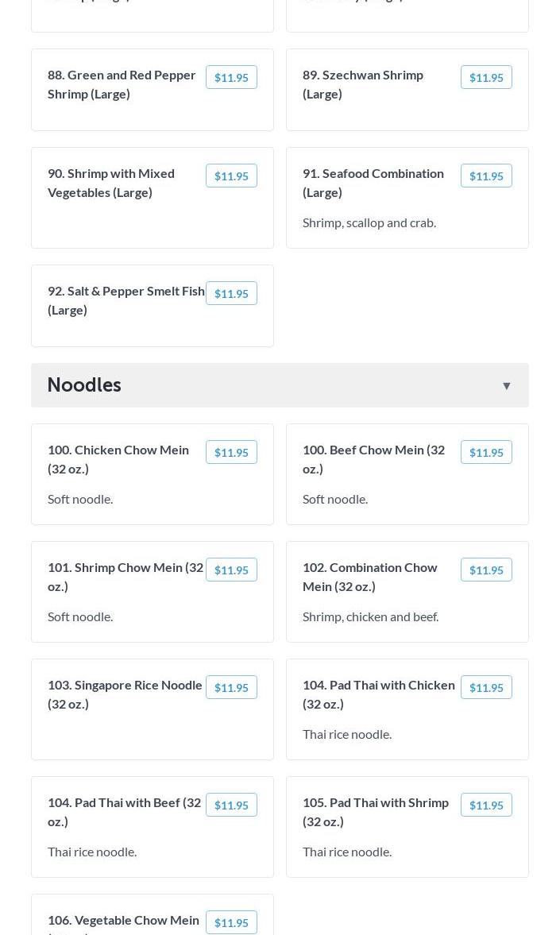Open the Singapore Rice Noodle item title
Screen dimensions: 560x935
[125, 694]
